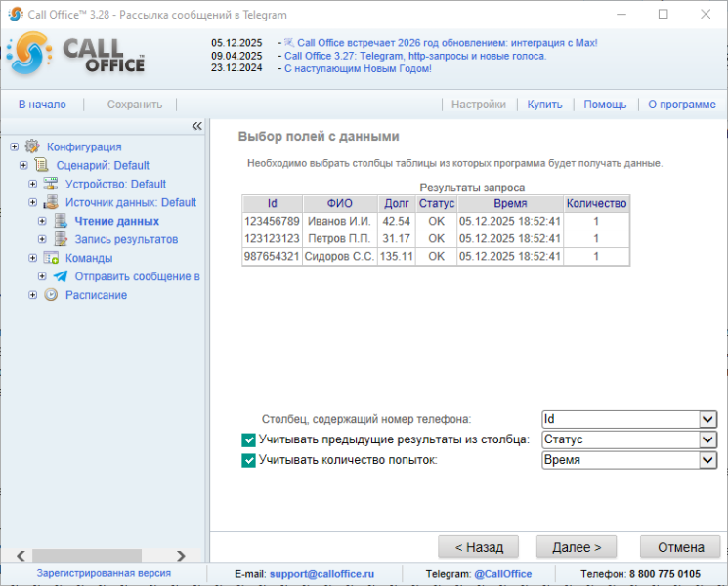Select Конфигурация tree item
Image resolution: width=728 pixels, height=586 pixels.
(x=84, y=146)
